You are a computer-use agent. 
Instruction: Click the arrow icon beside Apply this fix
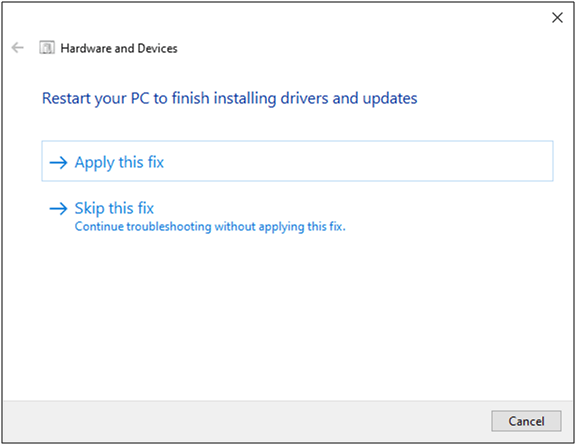click(58, 162)
